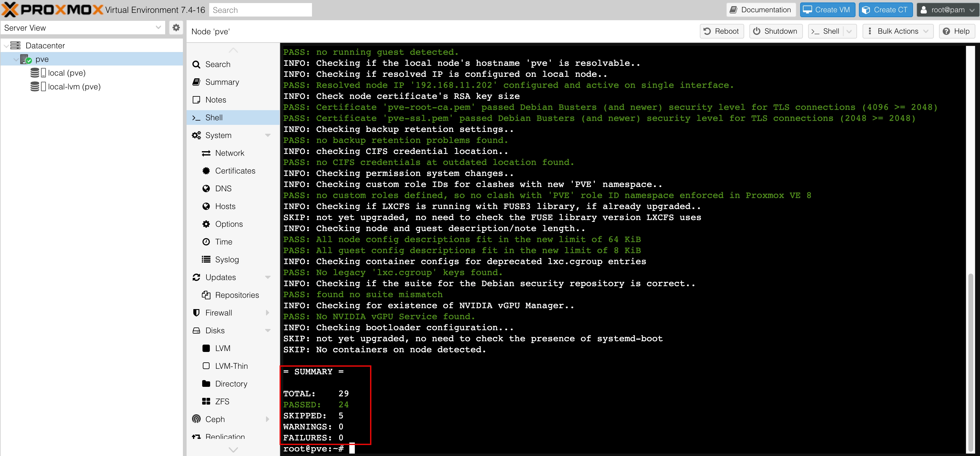Click the Create VM button

pos(826,9)
